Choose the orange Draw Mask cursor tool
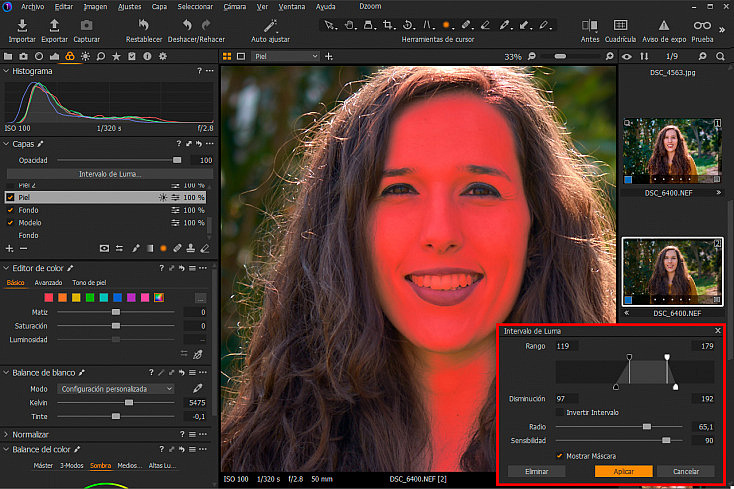 coord(447,25)
